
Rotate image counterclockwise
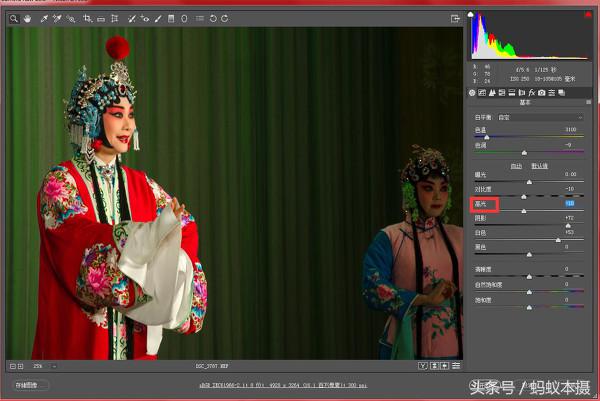[x=213, y=18]
